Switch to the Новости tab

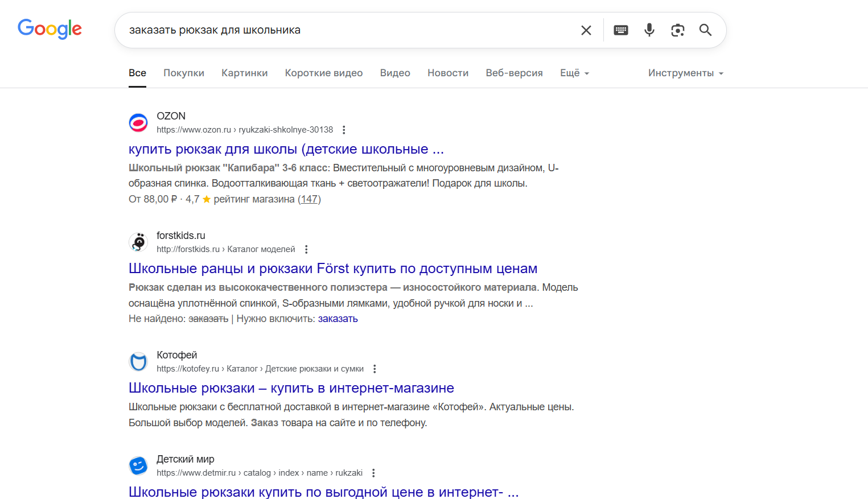pos(447,73)
